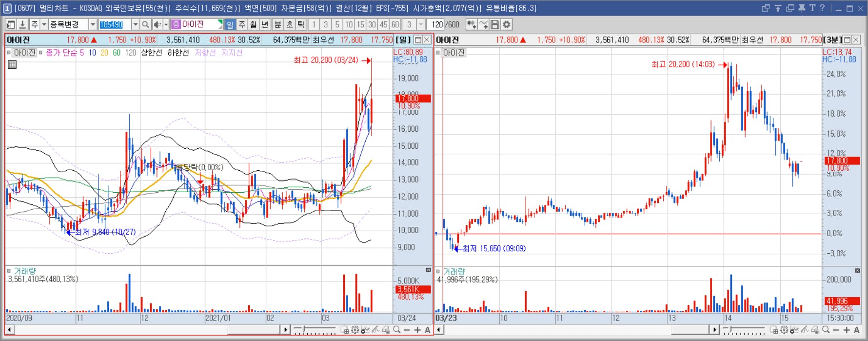Click the help question mark icon in title bar
Image resolution: width=868 pixels, height=341 pixels.
[822, 8]
